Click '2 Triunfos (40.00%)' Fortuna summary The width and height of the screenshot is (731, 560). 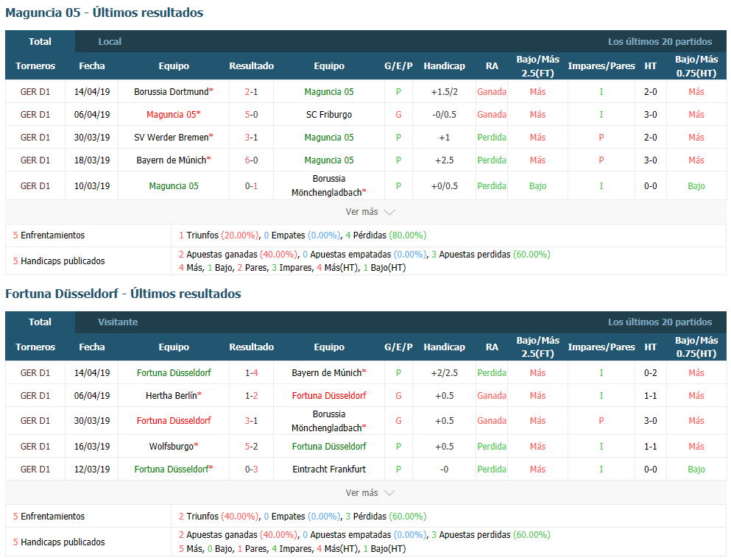[x=219, y=516]
